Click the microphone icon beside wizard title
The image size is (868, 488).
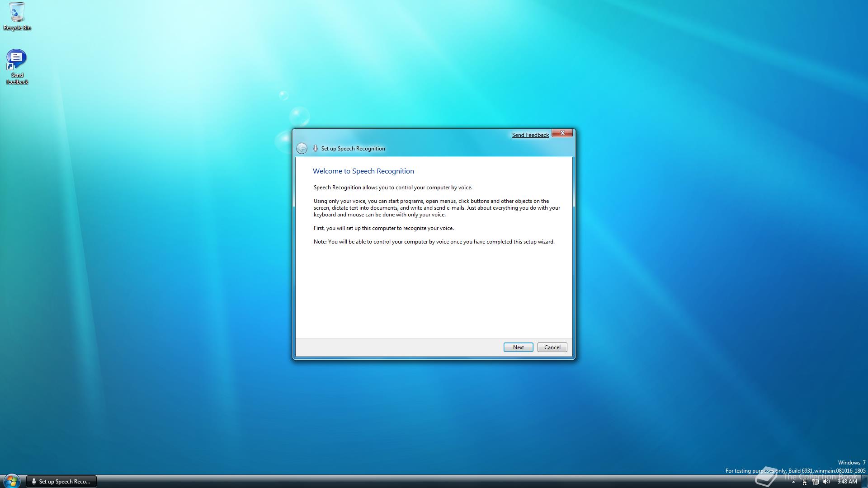click(x=316, y=148)
